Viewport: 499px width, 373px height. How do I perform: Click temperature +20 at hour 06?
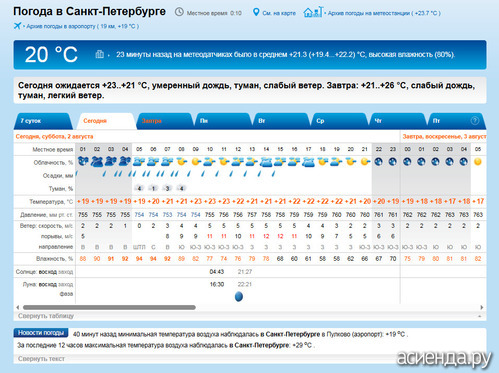153,201
